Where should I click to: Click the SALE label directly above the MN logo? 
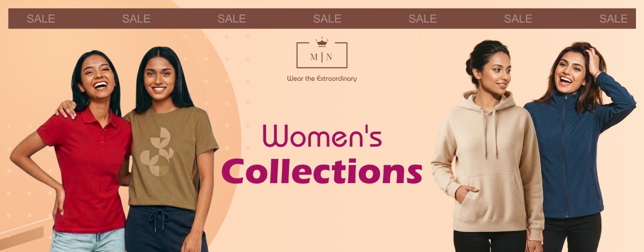327,19
